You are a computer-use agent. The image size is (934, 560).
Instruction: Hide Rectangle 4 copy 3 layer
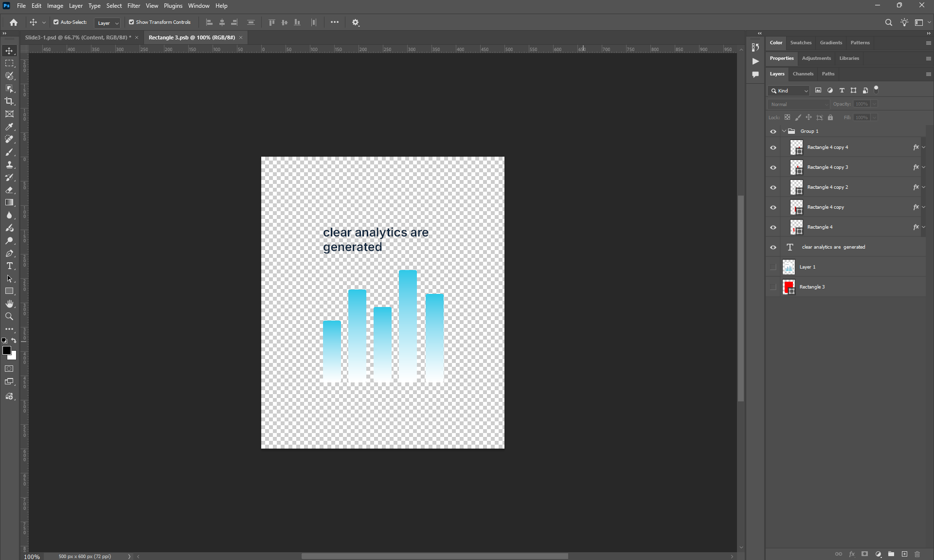coord(773,167)
